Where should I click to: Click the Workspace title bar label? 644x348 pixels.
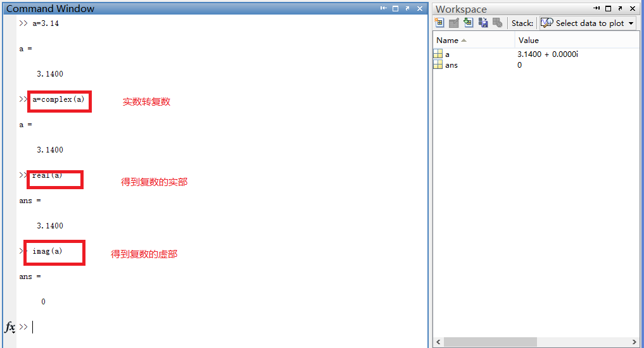pos(461,9)
